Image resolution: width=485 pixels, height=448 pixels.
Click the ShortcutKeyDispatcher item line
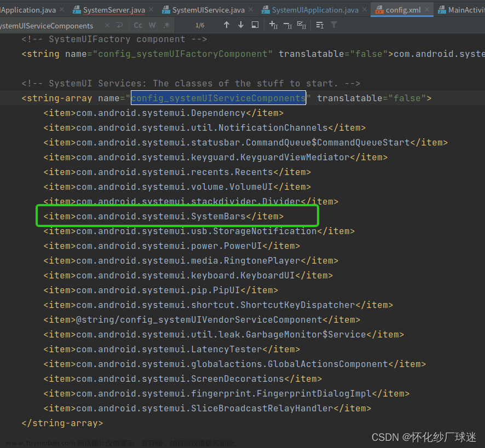(x=218, y=305)
